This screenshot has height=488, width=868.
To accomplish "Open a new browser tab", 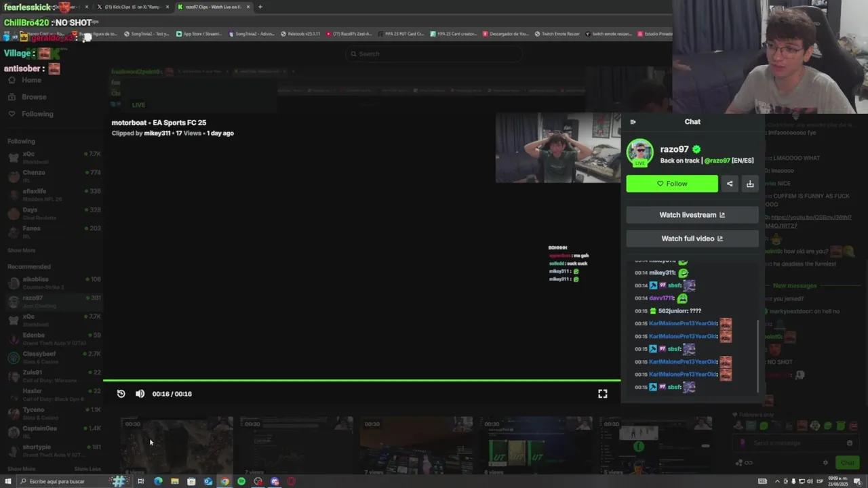I will (x=260, y=7).
